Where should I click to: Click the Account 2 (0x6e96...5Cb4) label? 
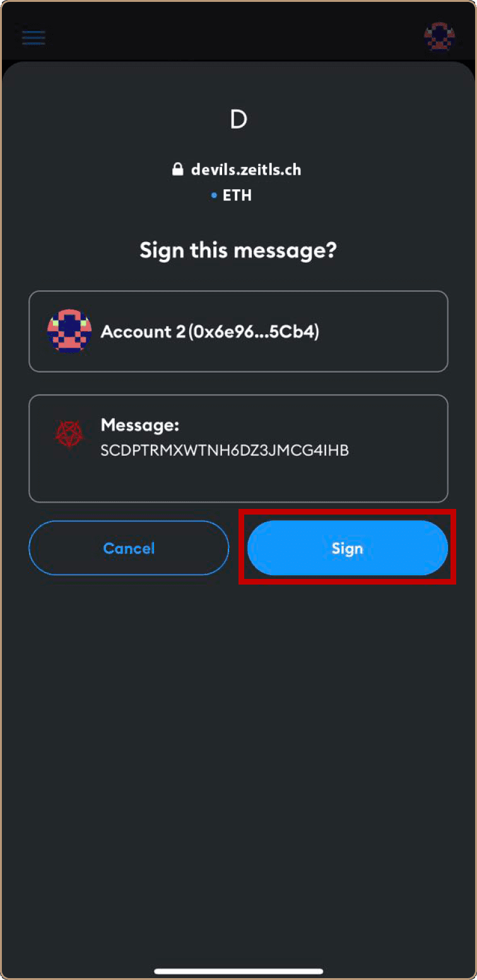point(210,332)
